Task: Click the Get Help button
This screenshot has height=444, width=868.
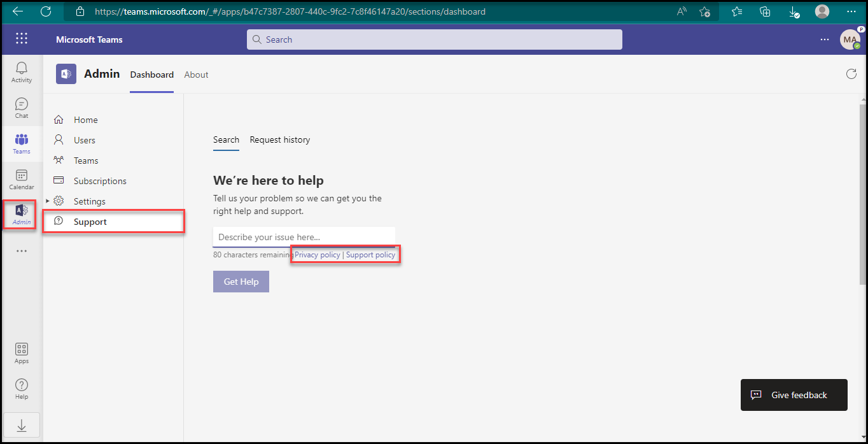Action: [241, 282]
